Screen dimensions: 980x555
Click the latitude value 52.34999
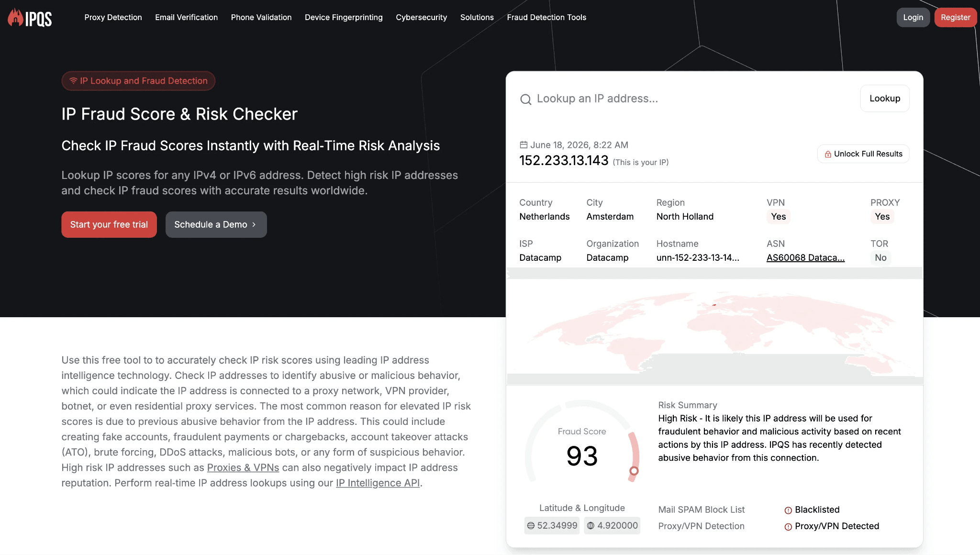click(557, 526)
